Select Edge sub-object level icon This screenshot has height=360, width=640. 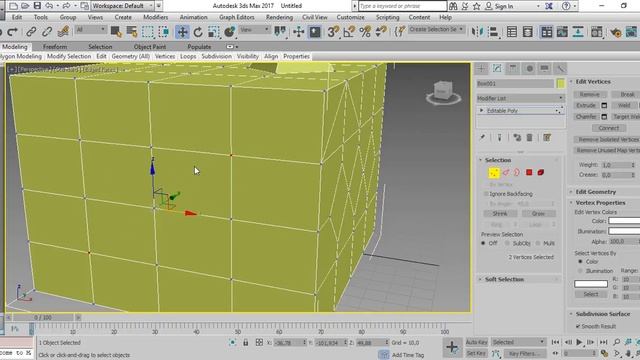point(506,173)
